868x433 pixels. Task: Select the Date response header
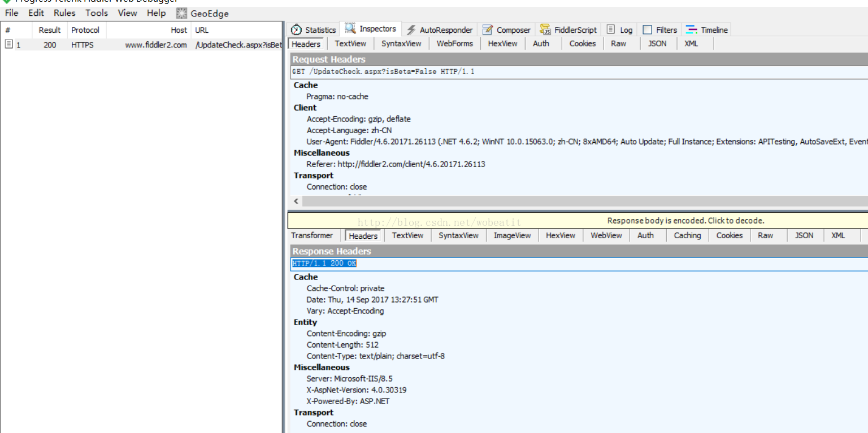372,300
